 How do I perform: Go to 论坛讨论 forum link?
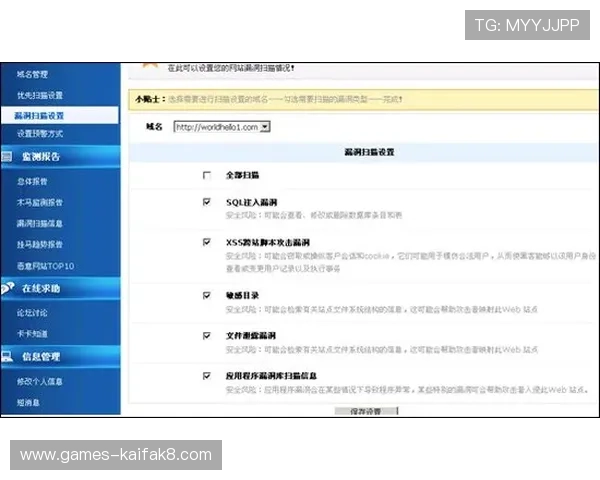pyautogui.click(x=32, y=313)
